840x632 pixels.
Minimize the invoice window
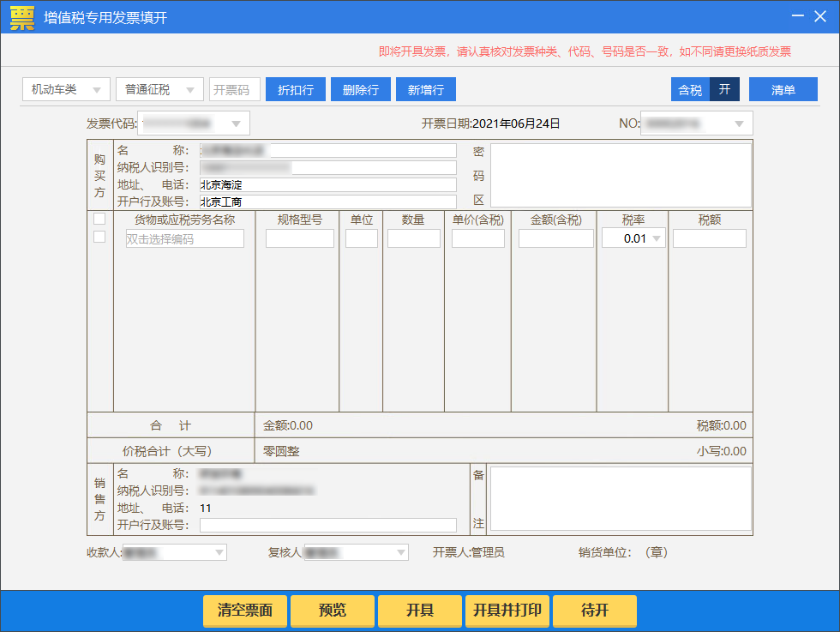tap(798, 17)
